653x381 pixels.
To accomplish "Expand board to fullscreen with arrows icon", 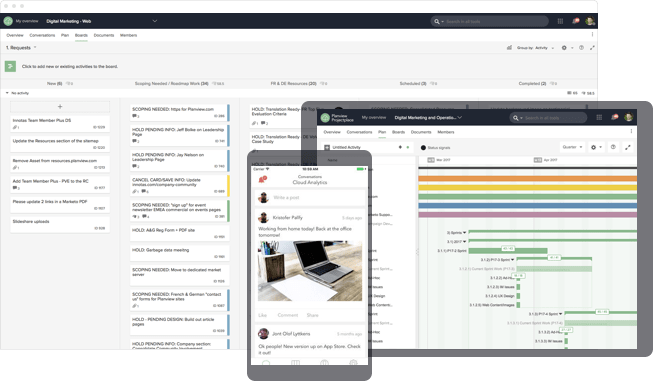I will (592, 48).
